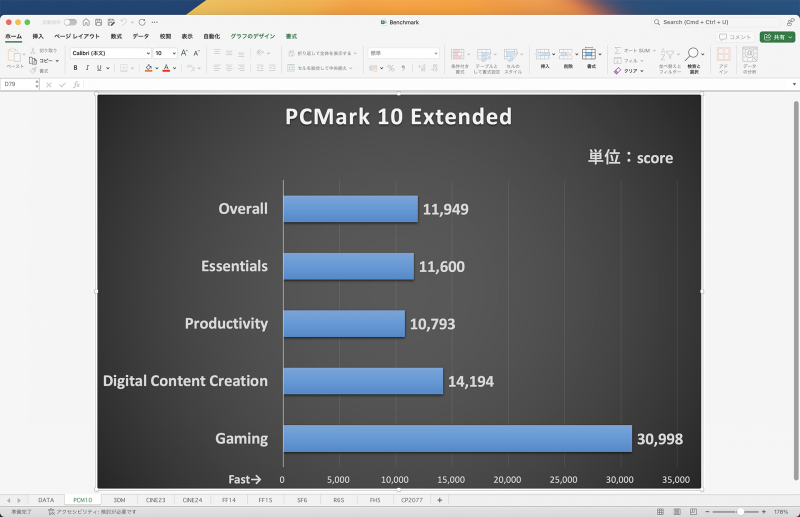Click the Cell Styles icon
The height and width of the screenshot is (517, 800).
[x=511, y=55]
